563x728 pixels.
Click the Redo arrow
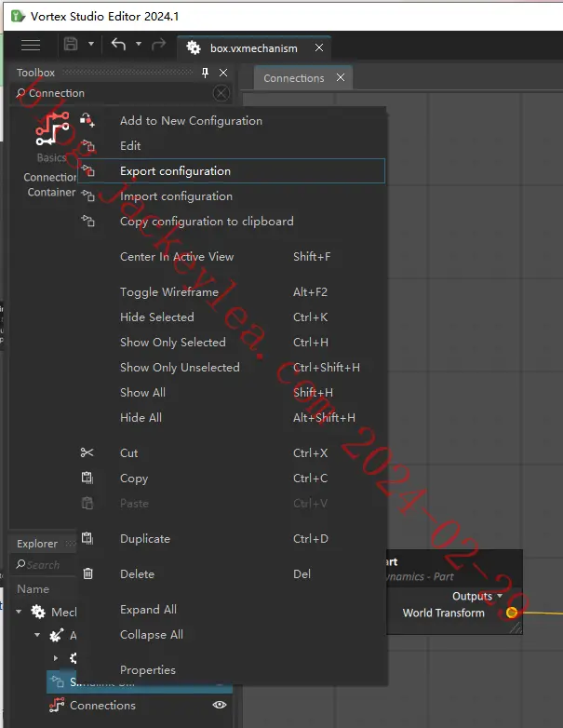point(159,44)
